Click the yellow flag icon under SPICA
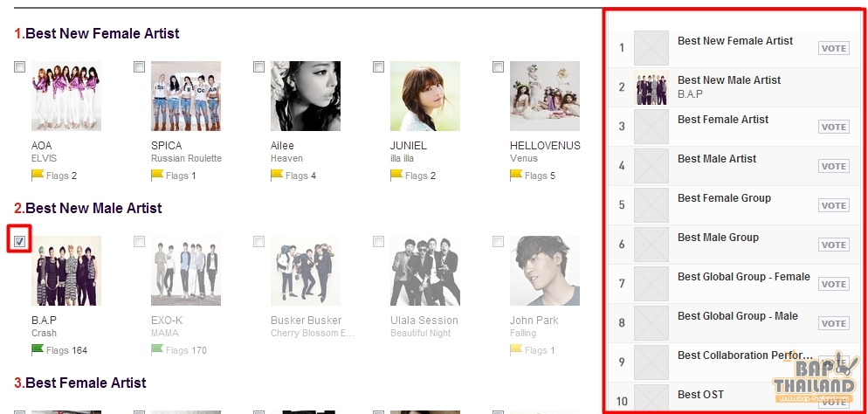This screenshot has height=414, width=868. [x=157, y=176]
